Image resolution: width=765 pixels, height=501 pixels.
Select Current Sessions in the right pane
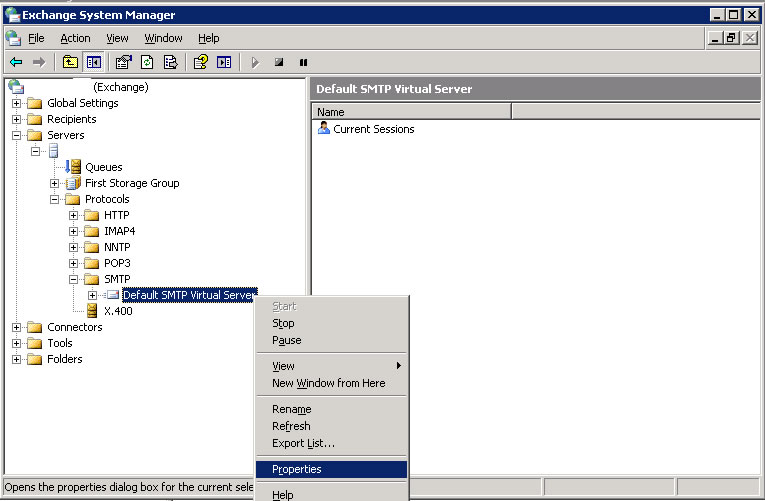coord(373,129)
